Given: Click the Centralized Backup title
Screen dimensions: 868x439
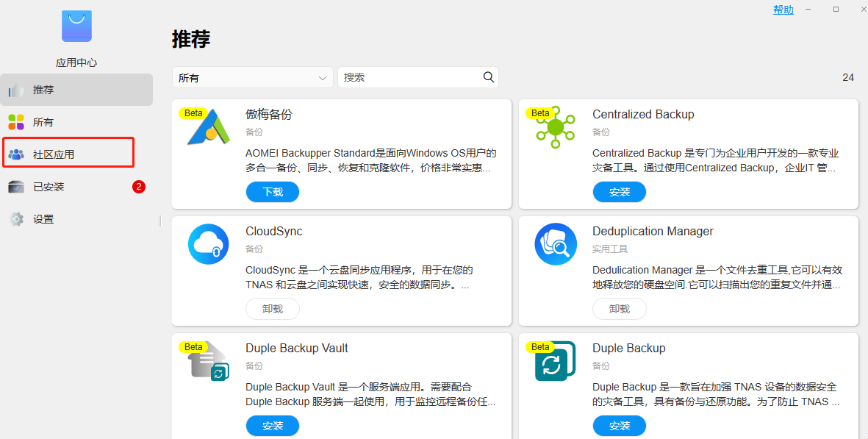Looking at the screenshot, I should pos(643,115).
